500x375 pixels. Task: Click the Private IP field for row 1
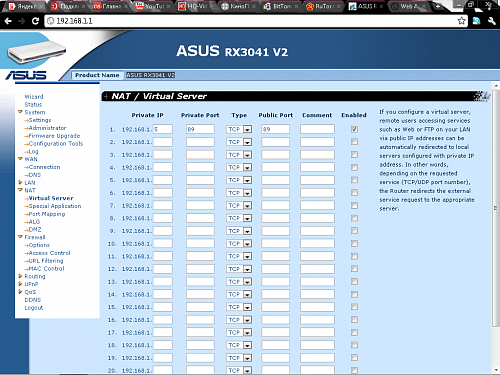click(163, 129)
